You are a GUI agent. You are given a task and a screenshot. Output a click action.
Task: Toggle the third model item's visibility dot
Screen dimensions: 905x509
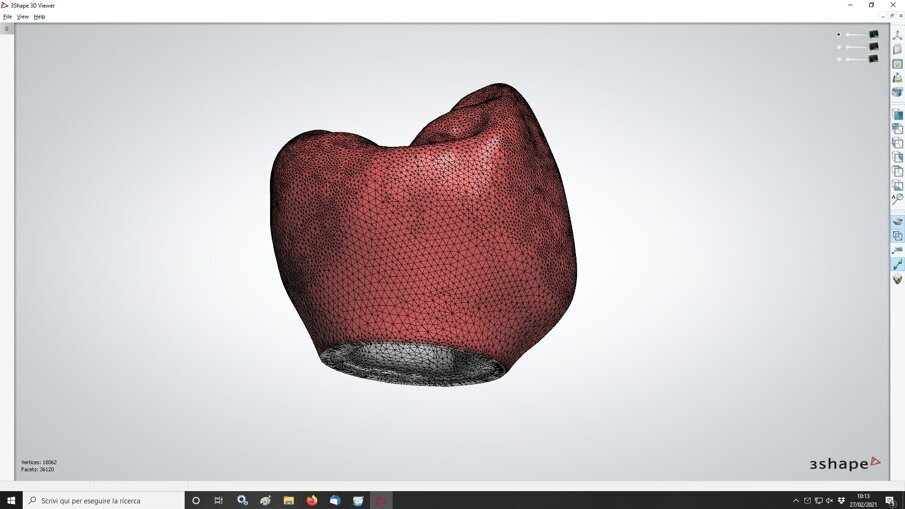(x=840, y=59)
